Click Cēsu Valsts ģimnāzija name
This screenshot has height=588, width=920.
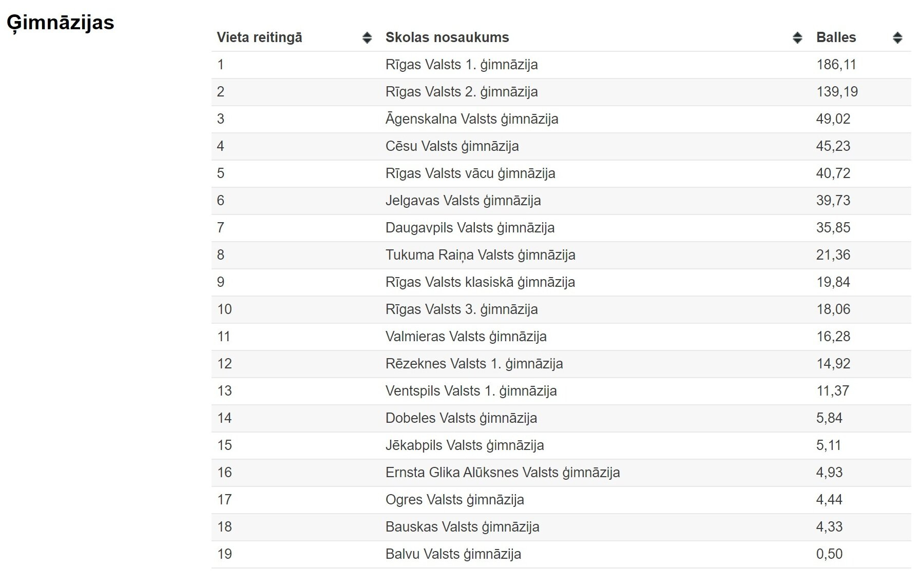[452, 146]
